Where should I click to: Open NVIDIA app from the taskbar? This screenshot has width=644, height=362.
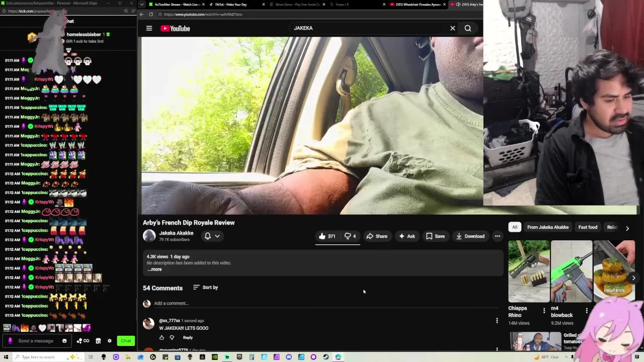(x=215, y=357)
